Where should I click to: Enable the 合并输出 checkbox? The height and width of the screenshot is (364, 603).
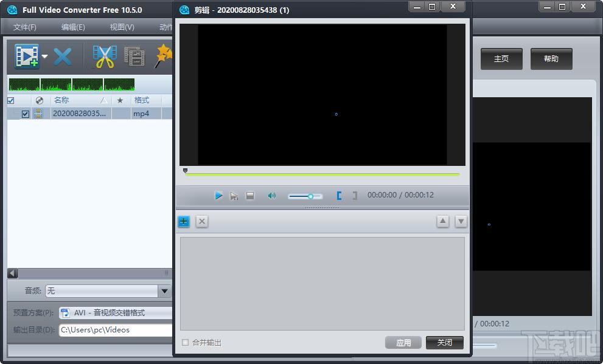point(186,342)
